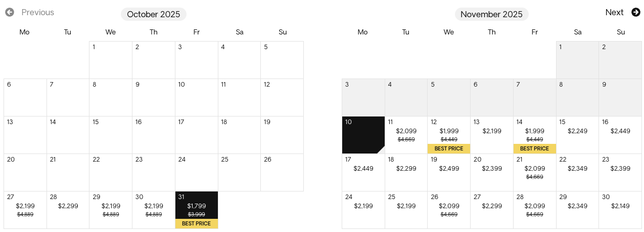Choose November 11 at $2,099
644x232 pixels.
(406, 135)
